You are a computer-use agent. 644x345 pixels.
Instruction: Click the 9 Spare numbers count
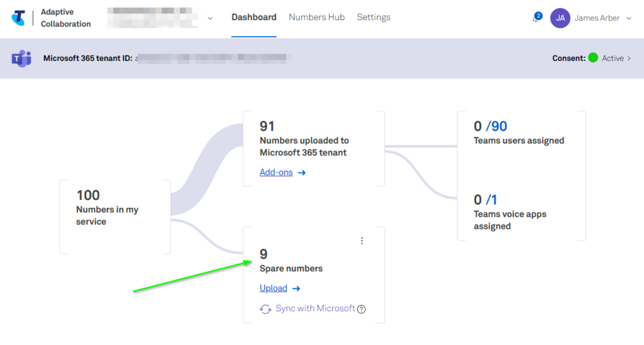click(264, 255)
